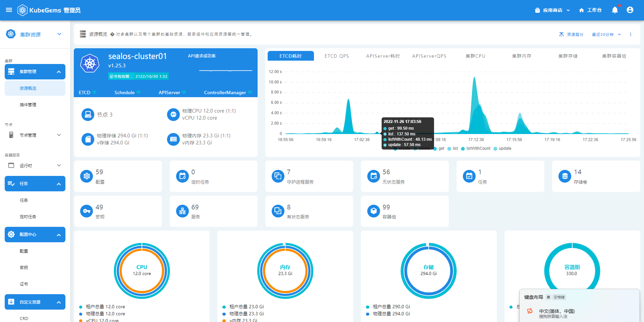Switch to the 集群内存 tab
This screenshot has height=322, width=644.
click(522, 56)
